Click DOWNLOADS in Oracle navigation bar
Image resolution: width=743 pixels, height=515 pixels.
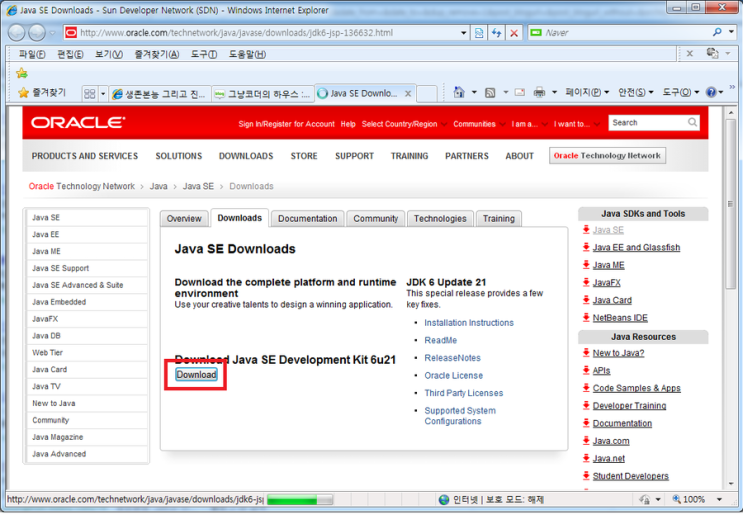point(246,156)
